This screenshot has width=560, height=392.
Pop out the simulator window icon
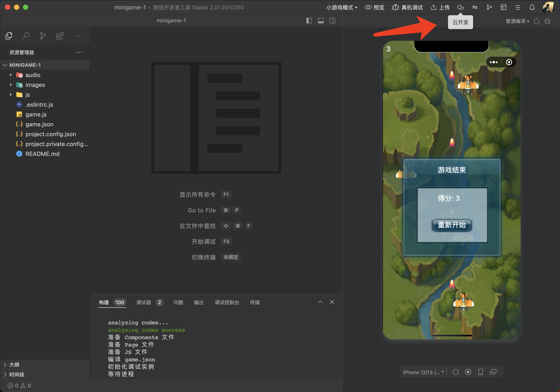coord(493,372)
